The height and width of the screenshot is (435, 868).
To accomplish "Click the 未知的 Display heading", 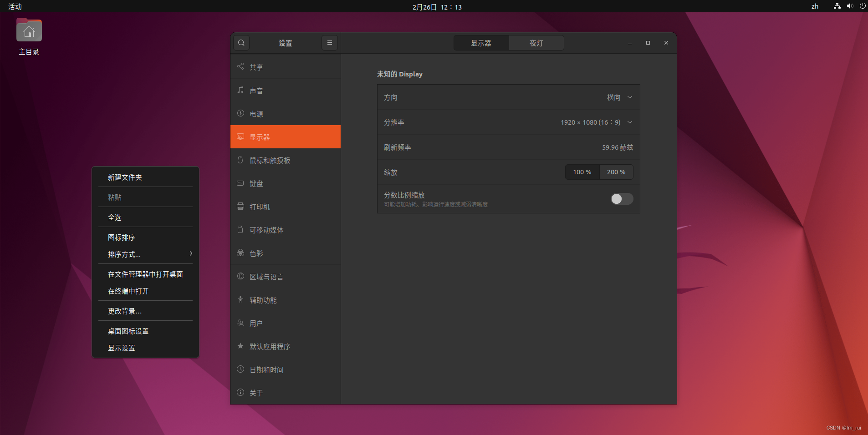I will coord(400,74).
